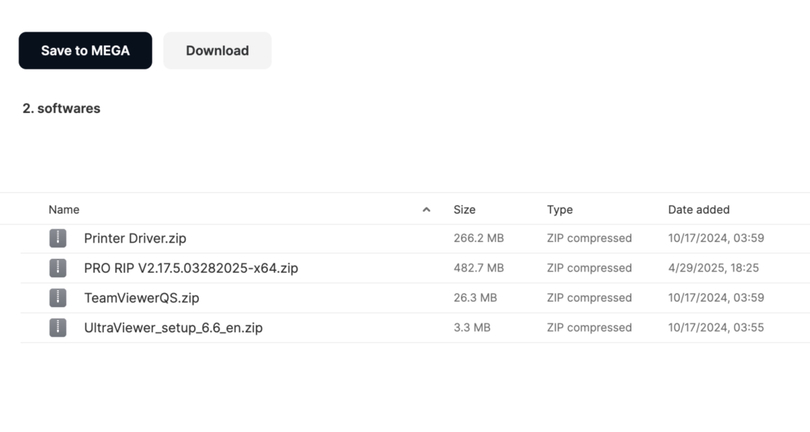Click the Download button
The image size is (810, 432).
(x=217, y=51)
